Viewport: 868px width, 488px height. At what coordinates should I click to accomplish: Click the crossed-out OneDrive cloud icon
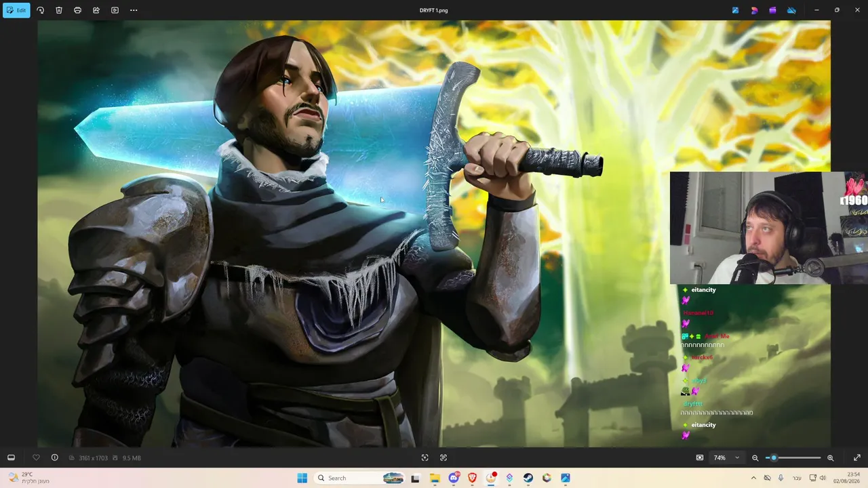coord(791,10)
